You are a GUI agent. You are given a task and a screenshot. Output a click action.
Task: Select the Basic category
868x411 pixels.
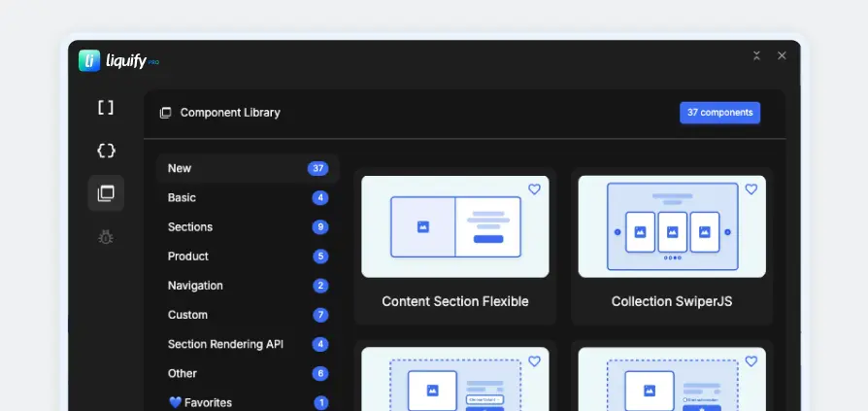pyautogui.click(x=248, y=198)
